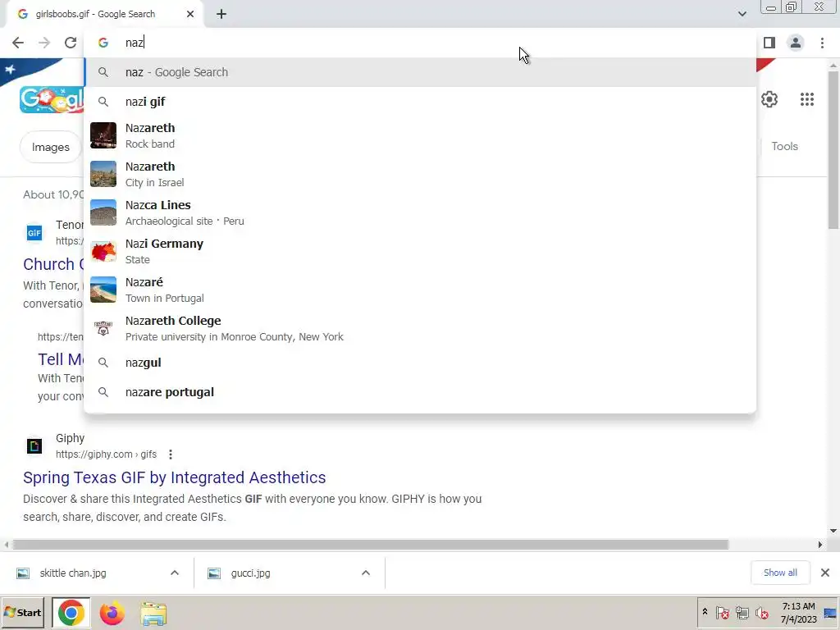Open the Chrome profile avatar menu
The height and width of the screenshot is (630, 840).
(796, 43)
